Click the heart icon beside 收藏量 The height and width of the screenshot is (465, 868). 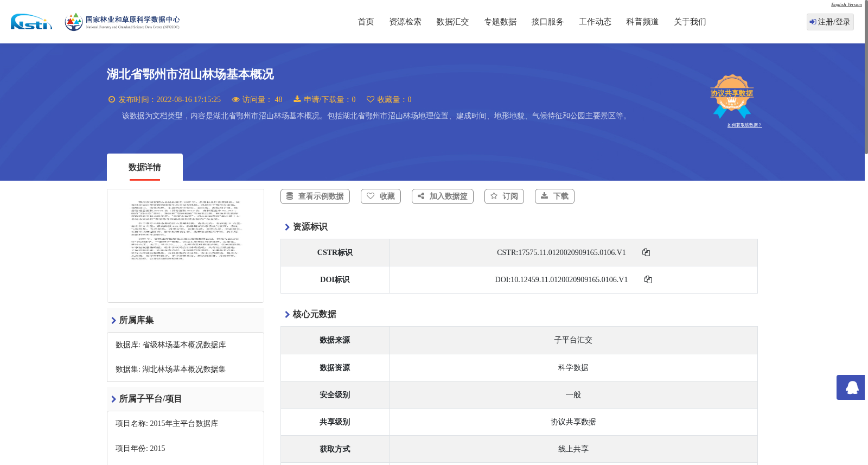coord(371,99)
